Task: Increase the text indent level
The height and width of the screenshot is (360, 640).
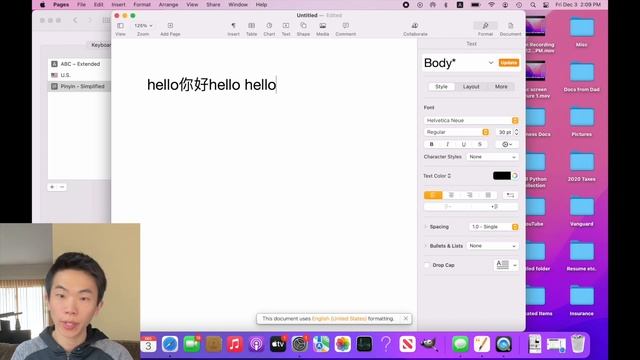Action: click(x=495, y=207)
